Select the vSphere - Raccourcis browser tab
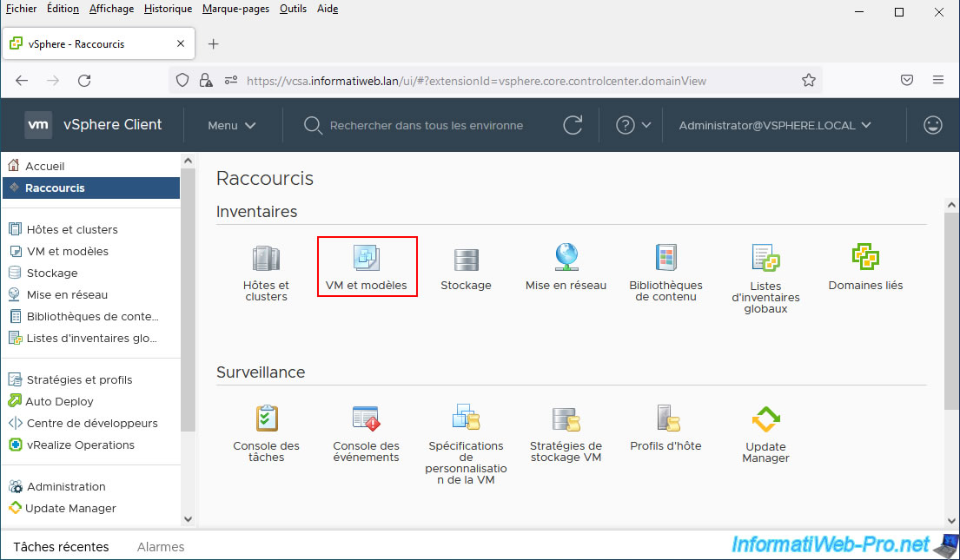This screenshot has width=960, height=560. click(98, 44)
